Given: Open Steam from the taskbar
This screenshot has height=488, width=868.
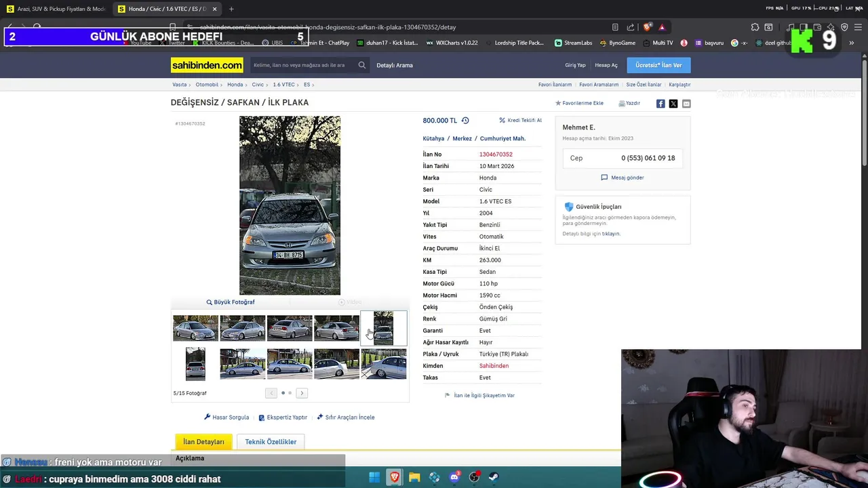Looking at the screenshot, I should (x=494, y=477).
